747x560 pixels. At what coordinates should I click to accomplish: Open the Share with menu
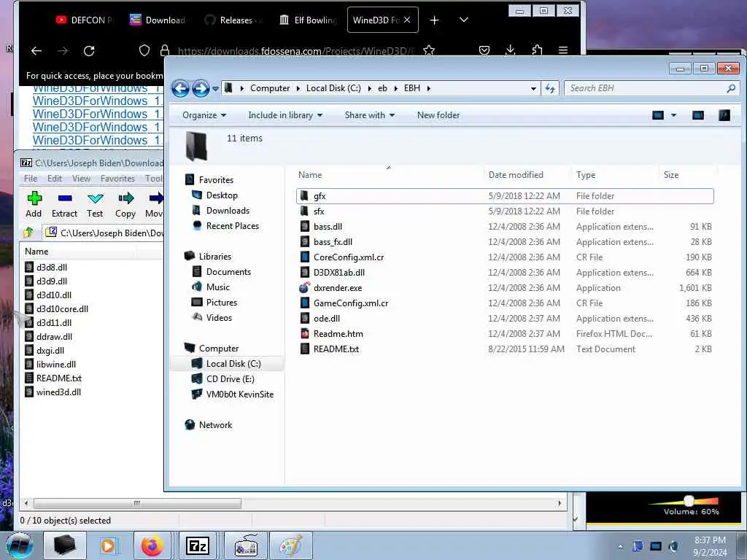(x=370, y=115)
